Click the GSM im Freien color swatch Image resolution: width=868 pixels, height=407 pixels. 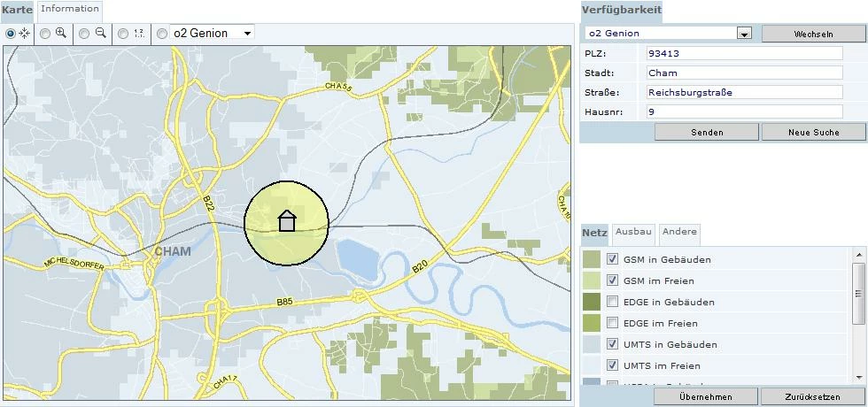592,280
